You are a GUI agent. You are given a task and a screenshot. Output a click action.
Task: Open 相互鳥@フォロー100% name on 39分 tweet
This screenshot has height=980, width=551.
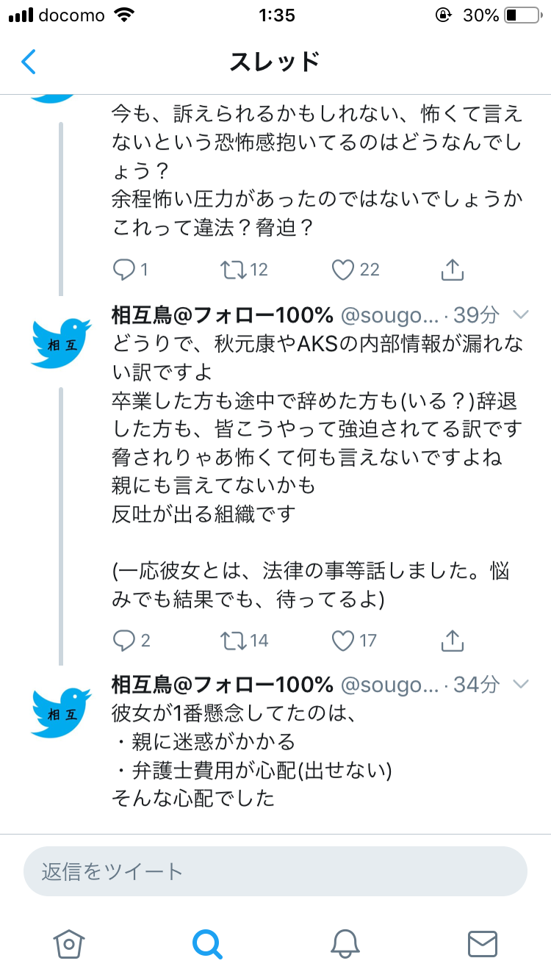click(222, 315)
